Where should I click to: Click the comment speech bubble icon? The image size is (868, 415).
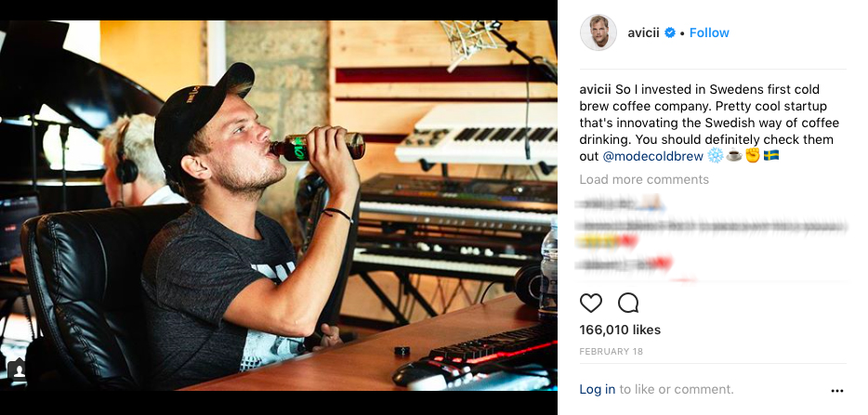pos(628,303)
